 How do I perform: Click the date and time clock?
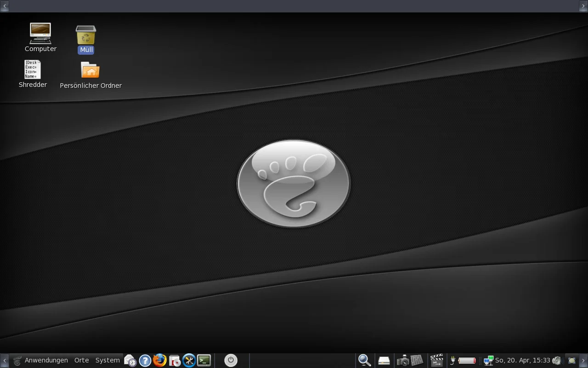(522, 360)
